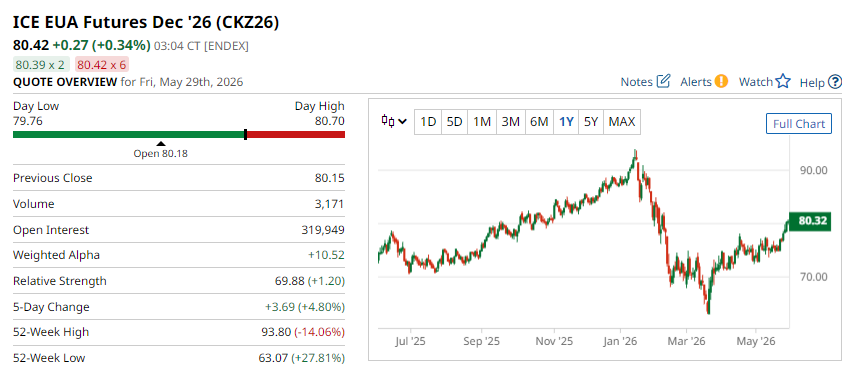
Task: Select the 5D chart range
Action: point(454,122)
